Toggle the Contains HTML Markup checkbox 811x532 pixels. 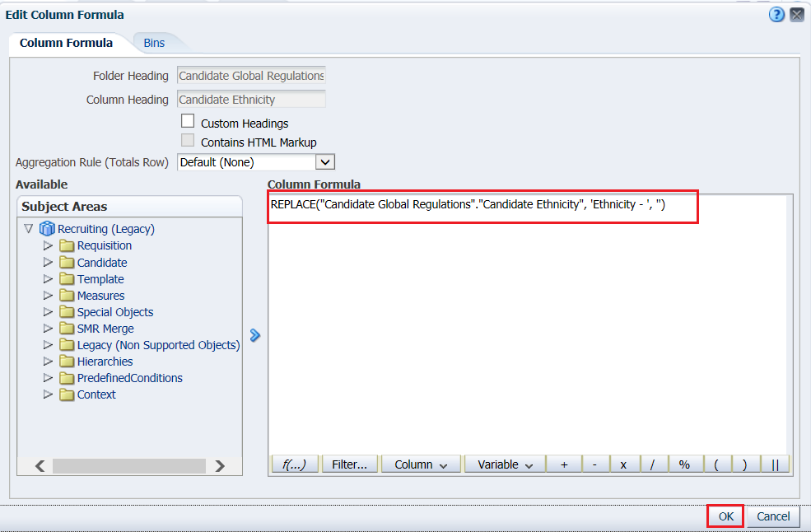(x=188, y=140)
